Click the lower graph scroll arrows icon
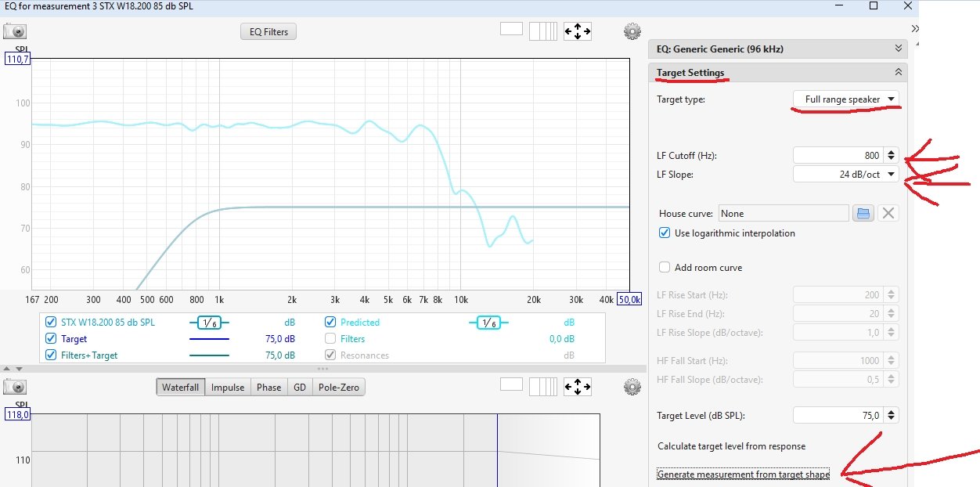This screenshot has height=487, width=980. [578, 387]
